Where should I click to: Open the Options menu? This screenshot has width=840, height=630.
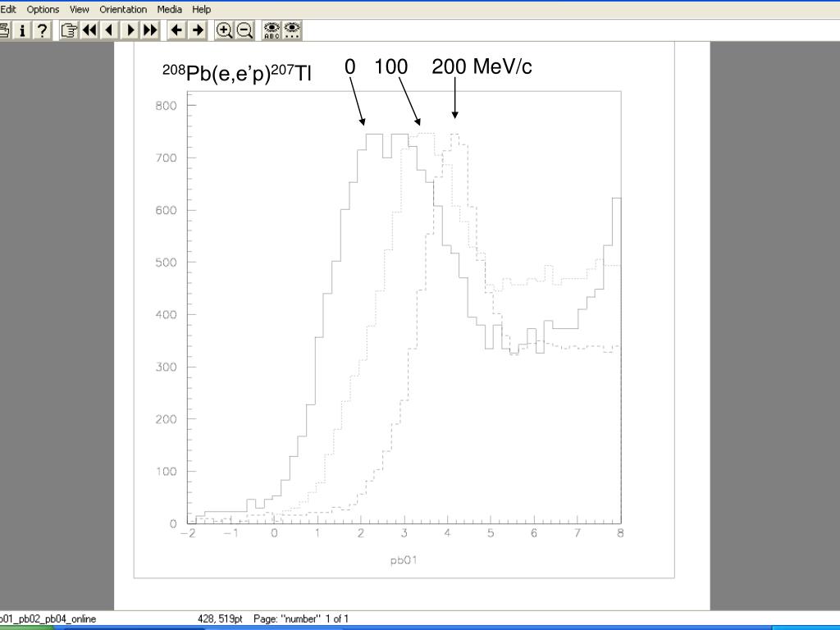43,9
